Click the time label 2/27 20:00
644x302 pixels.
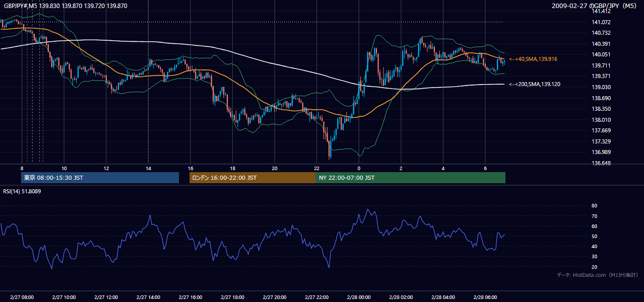click(x=275, y=297)
